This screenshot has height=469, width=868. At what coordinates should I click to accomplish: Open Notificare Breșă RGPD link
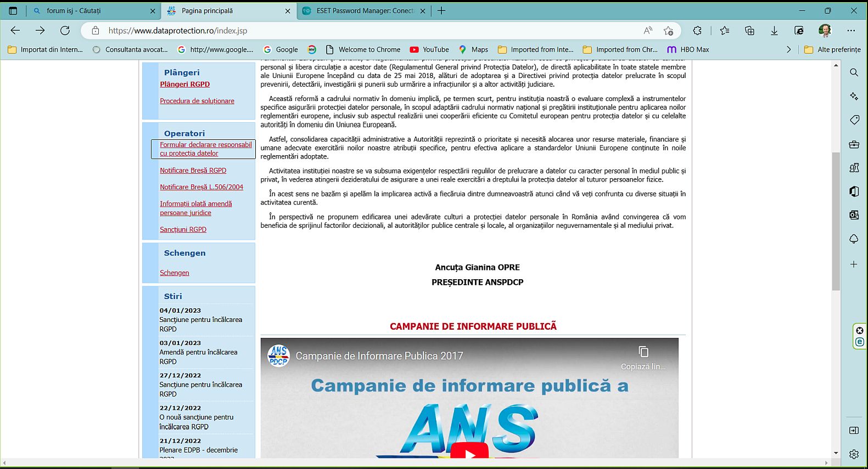[x=193, y=171]
